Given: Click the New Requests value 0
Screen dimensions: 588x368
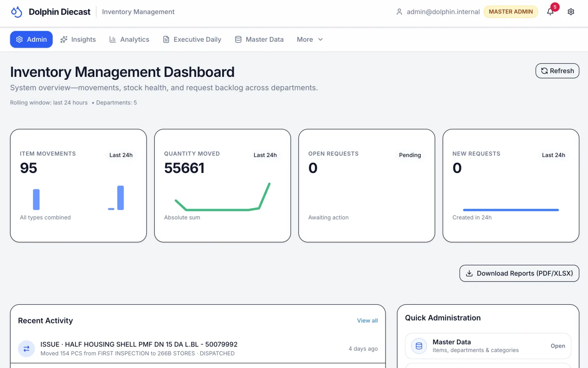Looking at the screenshot, I should click(x=457, y=168).
